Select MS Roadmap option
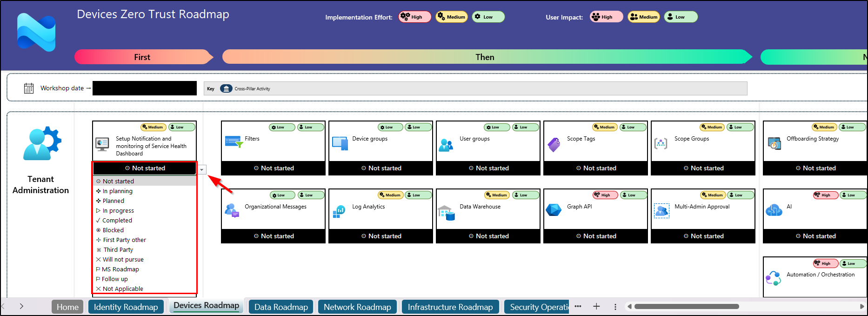868x316 pixels. (x=145, y=269)
